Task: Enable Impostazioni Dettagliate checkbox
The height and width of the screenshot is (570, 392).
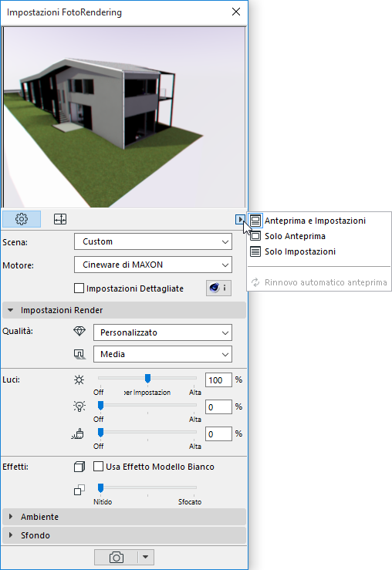Action: coord(79,288)
